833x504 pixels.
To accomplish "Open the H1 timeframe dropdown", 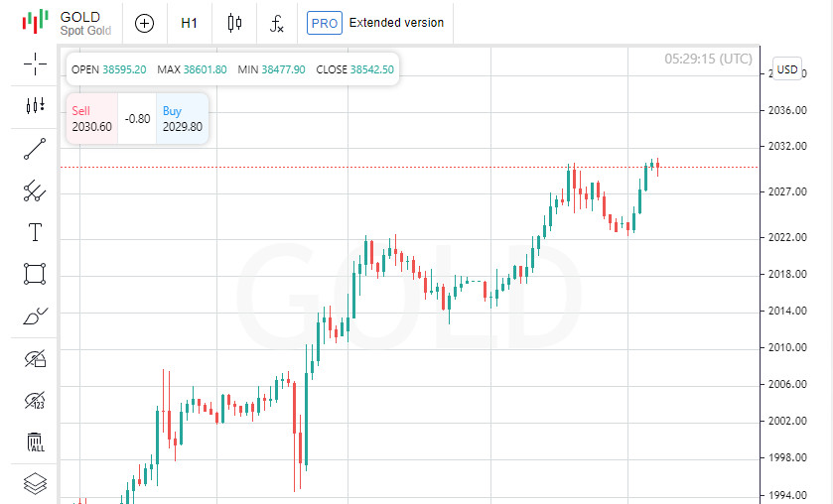I will coord(189,23).
